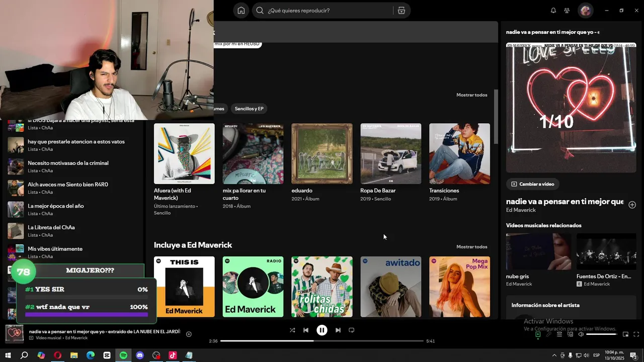644x362 pixels.
Task: Seek along the song progress bar
Action: (322, 341)
